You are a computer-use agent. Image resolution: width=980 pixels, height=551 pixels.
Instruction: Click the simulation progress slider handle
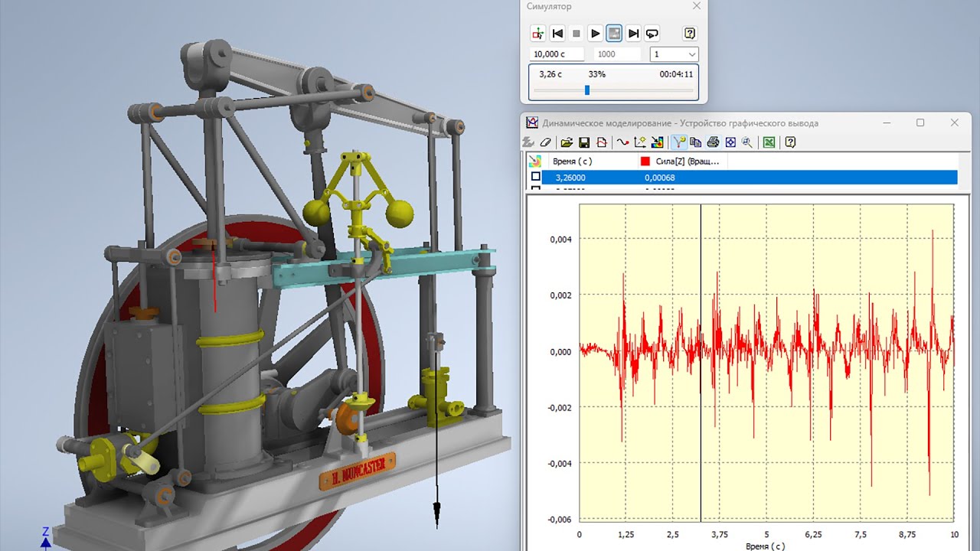[x=587, y=90]
